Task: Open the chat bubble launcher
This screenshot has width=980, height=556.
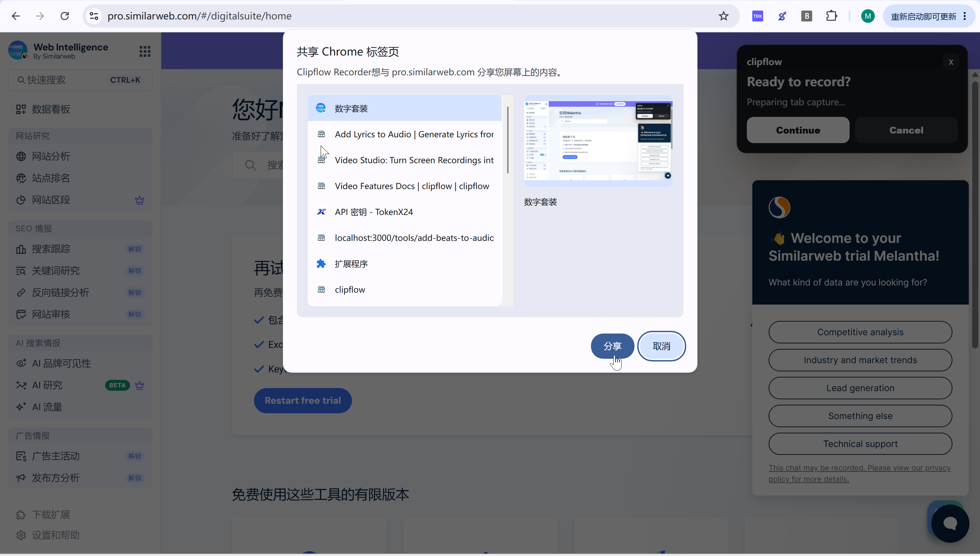Action: click(x=950, y=523)
